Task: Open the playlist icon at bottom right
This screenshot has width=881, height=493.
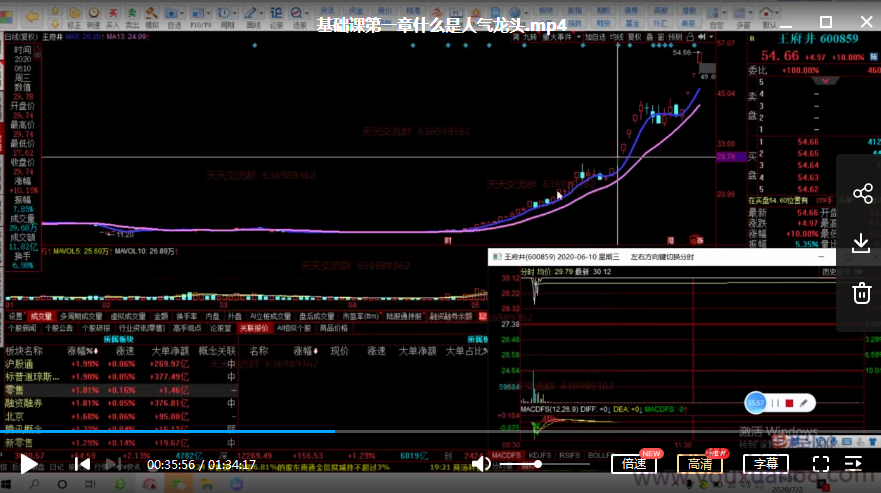Action: pyautogui.click(x=854, y=464)
